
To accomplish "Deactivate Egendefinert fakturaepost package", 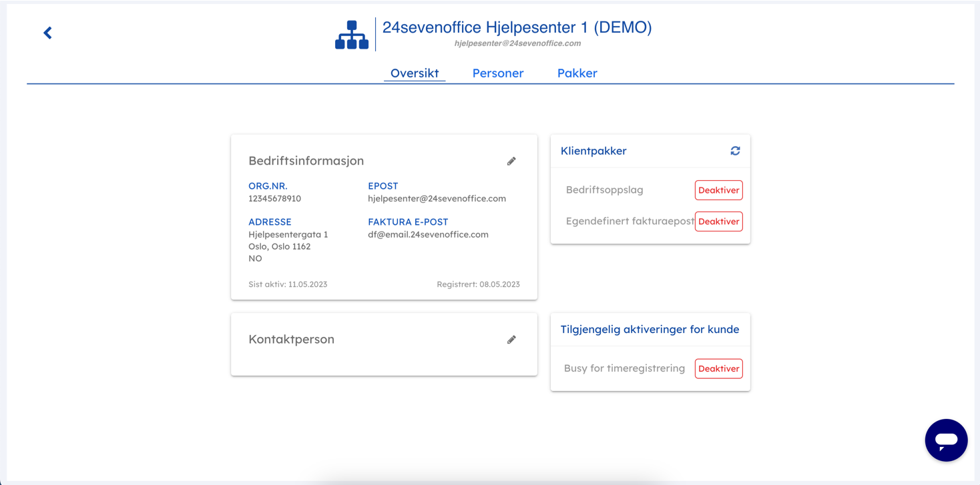I will pos(718,221).
